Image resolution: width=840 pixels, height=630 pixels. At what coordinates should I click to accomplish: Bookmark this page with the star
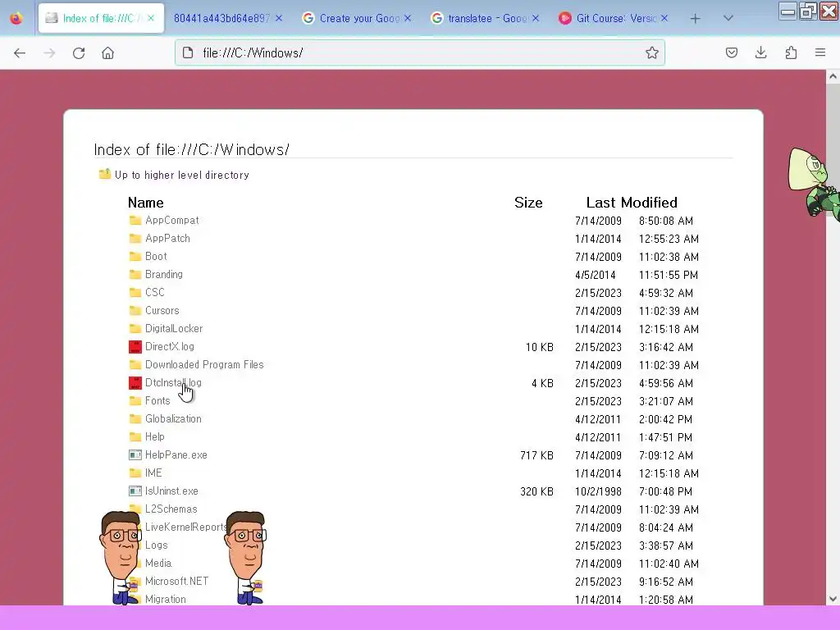click(x=651, y=52)
